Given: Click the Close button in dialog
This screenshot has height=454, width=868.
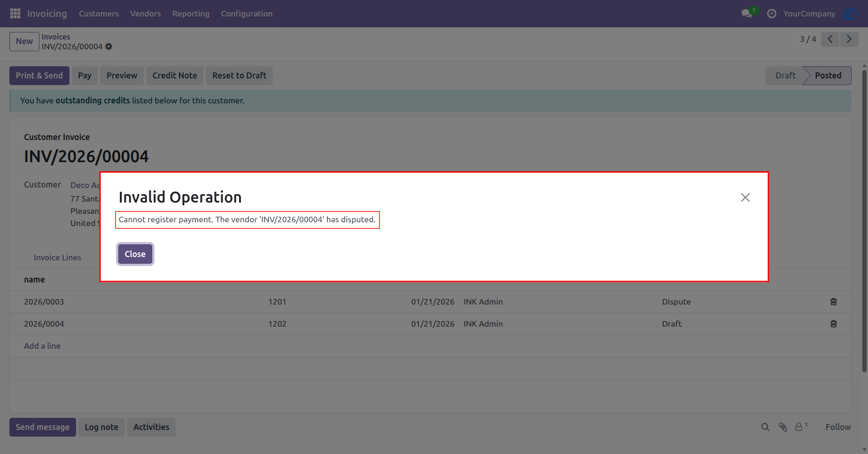Looking at the screenshot, I should 135,254.
